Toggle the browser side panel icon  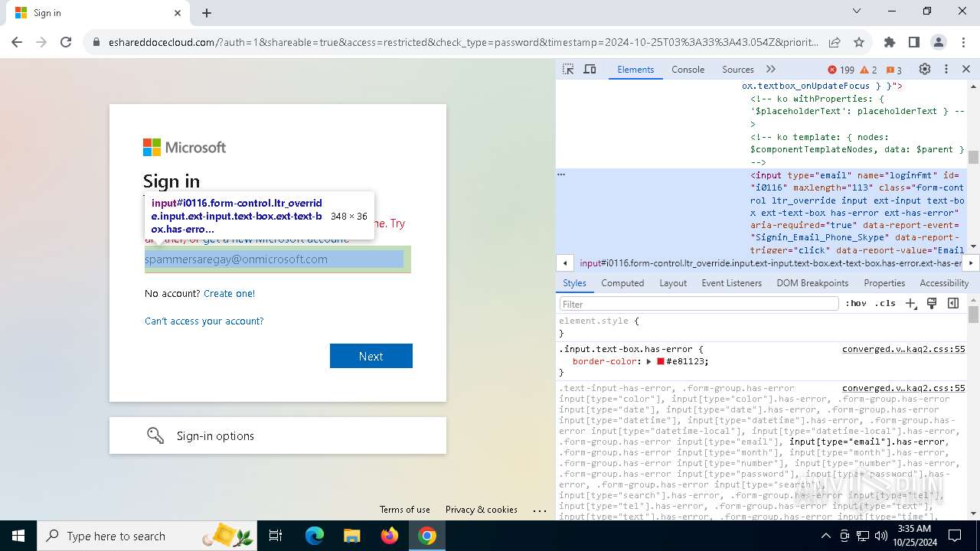click(x=914, y=42)
